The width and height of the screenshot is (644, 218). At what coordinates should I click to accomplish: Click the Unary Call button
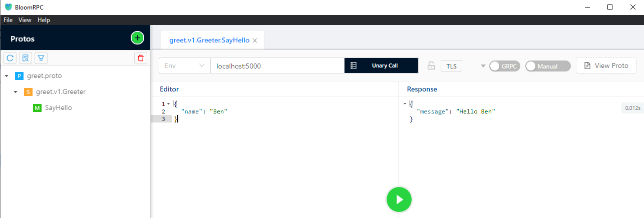(x=381, y=65)
